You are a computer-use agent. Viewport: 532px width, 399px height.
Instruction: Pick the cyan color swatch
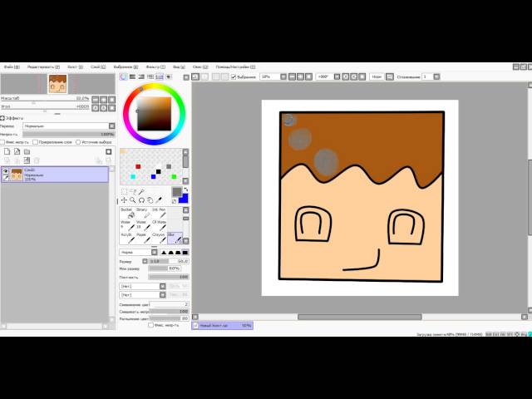[133, 176]
